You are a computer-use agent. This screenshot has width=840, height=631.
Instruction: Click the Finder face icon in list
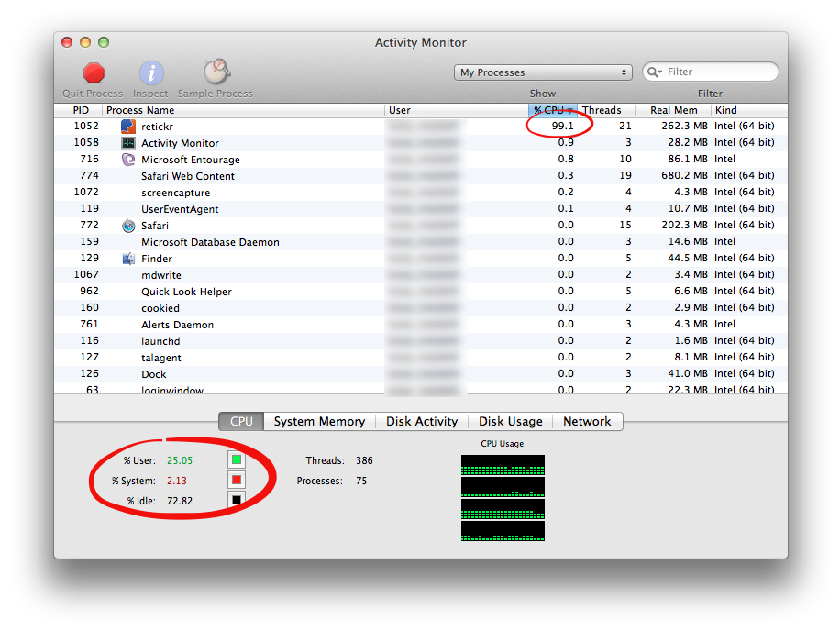click(x=128, y=259)
